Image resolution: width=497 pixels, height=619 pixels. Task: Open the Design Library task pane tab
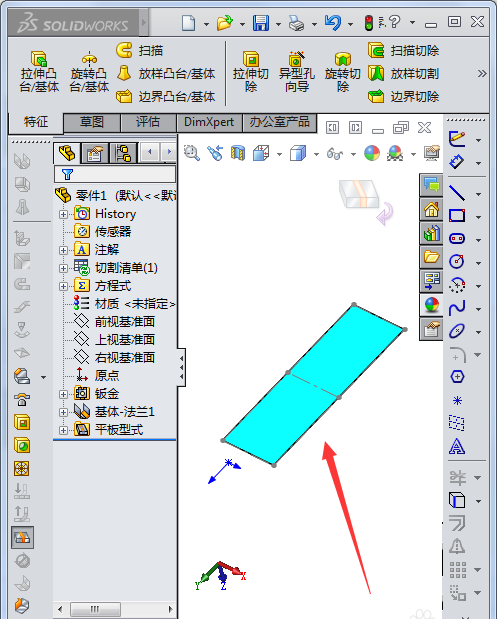(x=431, y=234)
